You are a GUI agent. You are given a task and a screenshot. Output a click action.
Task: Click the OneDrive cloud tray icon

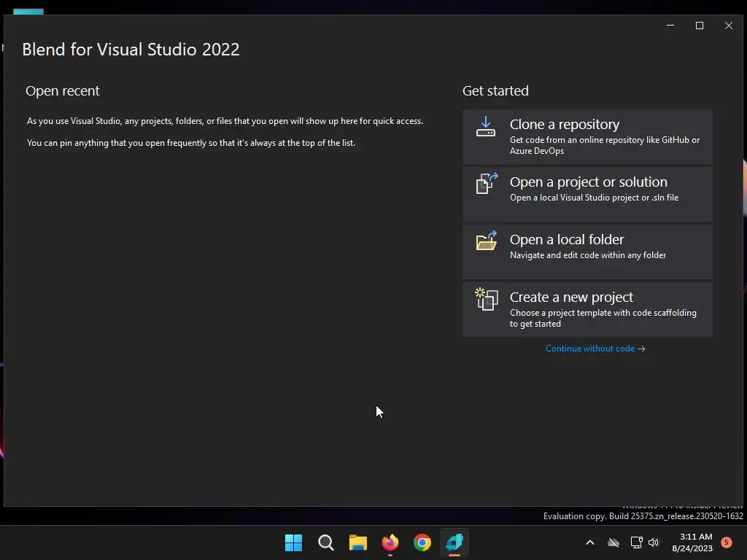point(614,542)
